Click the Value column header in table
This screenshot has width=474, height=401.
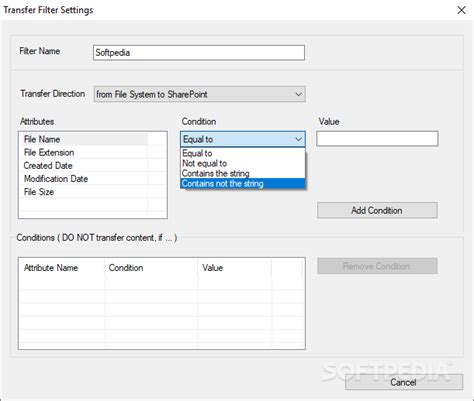(235, 268)
